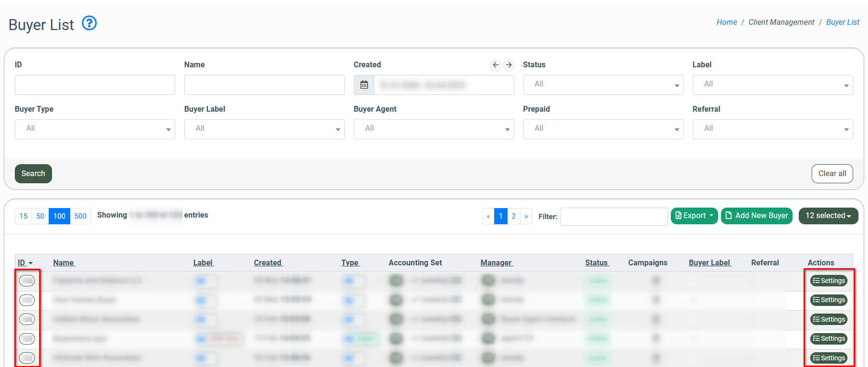Switch to page 2 of results
The image size is (868, 367).
coord(514,216)
